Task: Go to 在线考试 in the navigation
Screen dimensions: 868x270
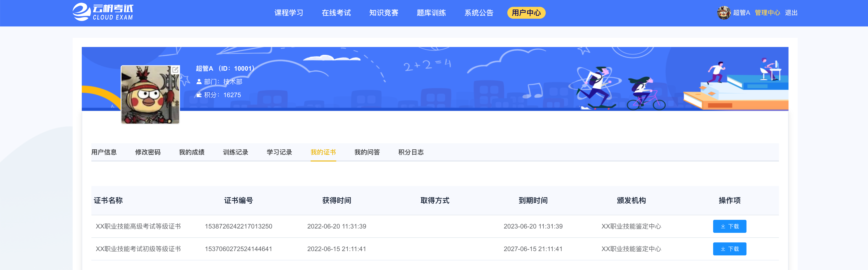Action: (x=336, y=13)
